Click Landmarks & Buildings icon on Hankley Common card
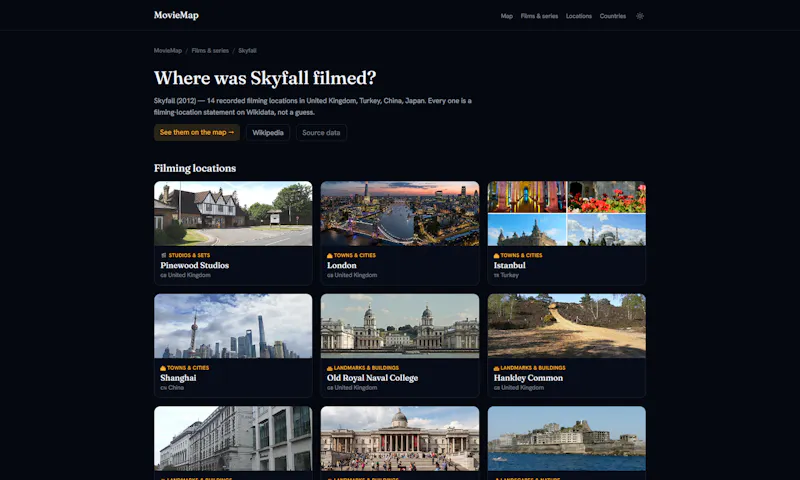 pyautogui.click(x=496, y=367)
